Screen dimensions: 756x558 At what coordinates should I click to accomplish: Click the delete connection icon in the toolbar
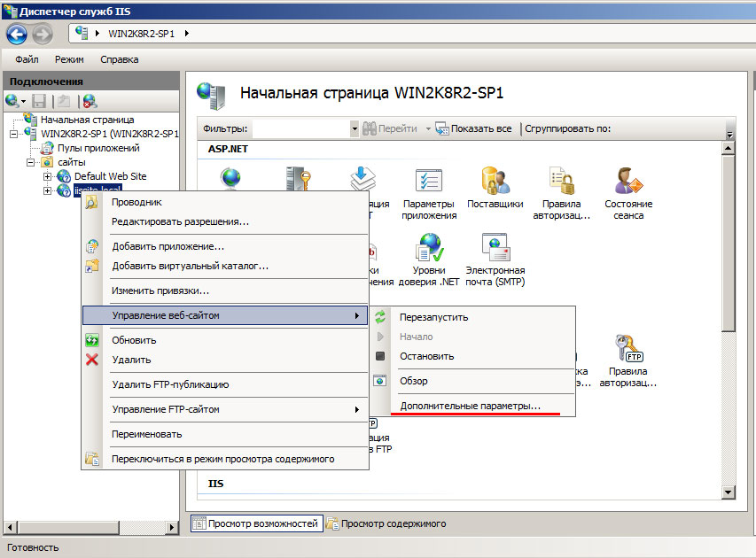(x=90, y=101)
